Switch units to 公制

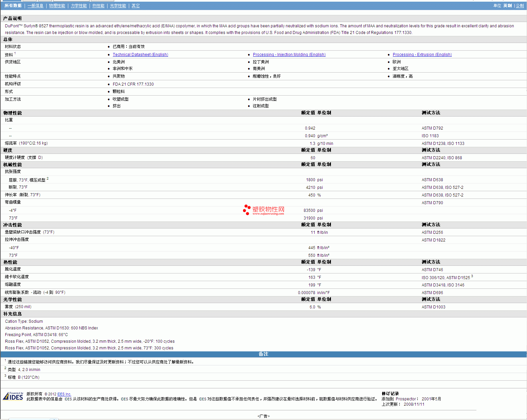[x=520, y=6]
